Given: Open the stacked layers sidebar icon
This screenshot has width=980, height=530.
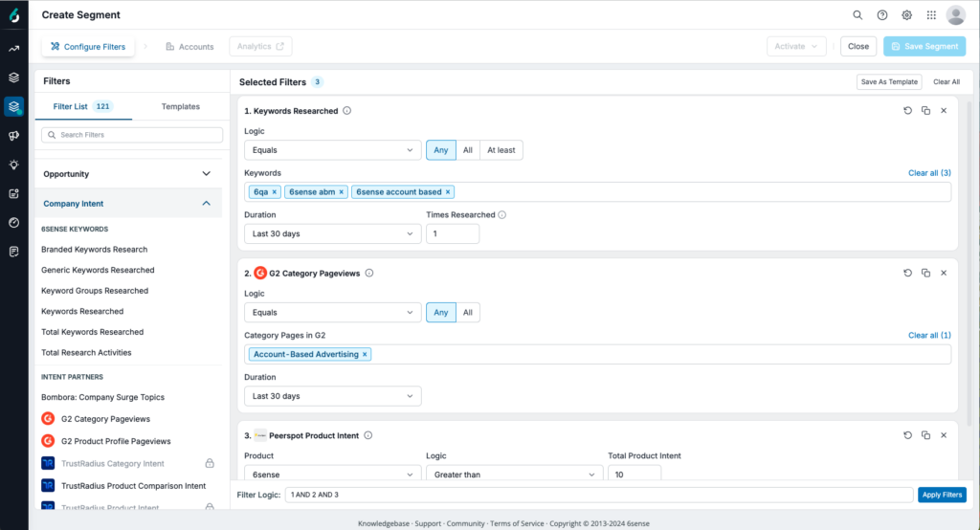Looking at the screenshot, I should pyautogui.click(x=13, y=77).
